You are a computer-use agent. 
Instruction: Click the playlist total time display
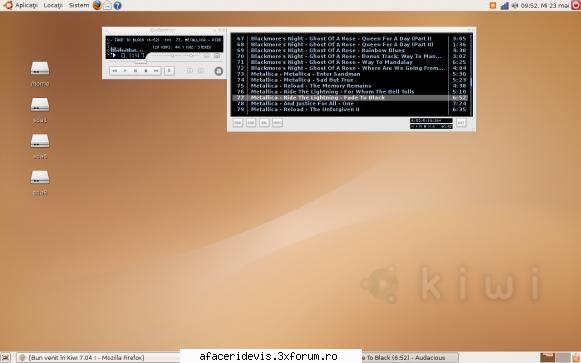[431, 120]
